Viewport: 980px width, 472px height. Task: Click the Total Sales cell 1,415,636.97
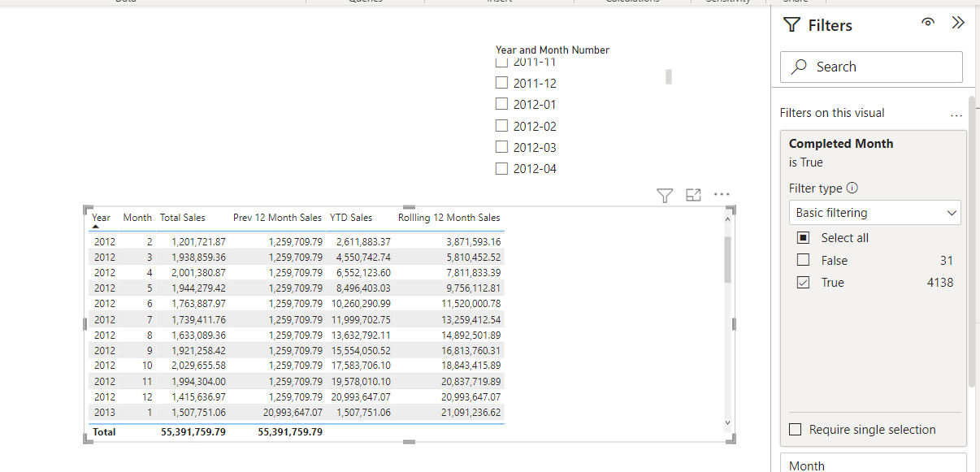coord(198,397)
